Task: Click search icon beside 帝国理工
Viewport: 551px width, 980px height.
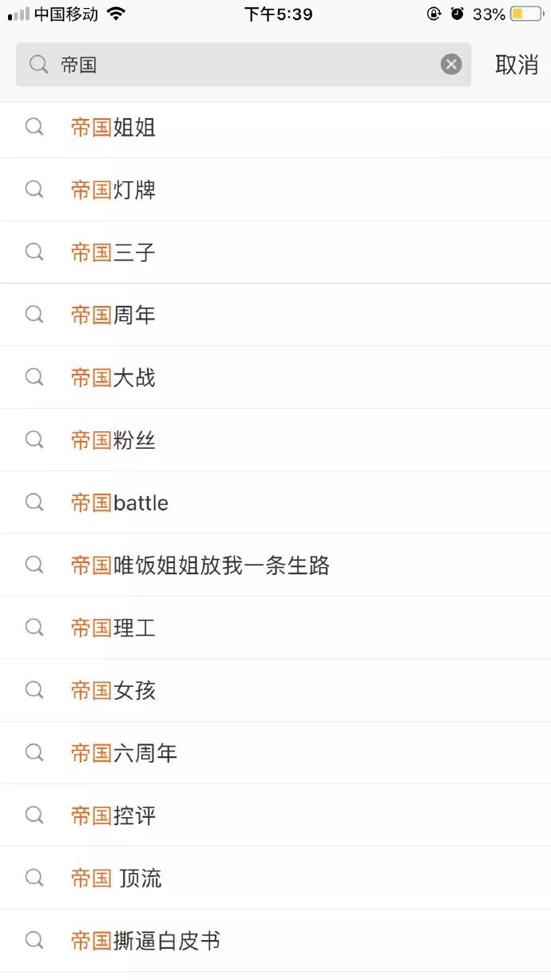Action: [x=34, y=628]
